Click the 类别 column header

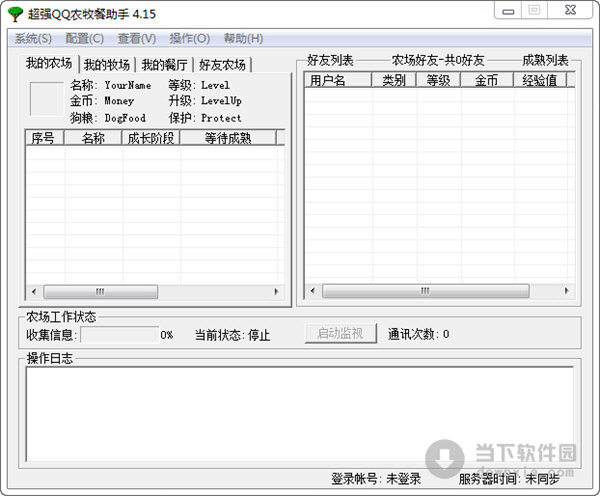(394, 80)
